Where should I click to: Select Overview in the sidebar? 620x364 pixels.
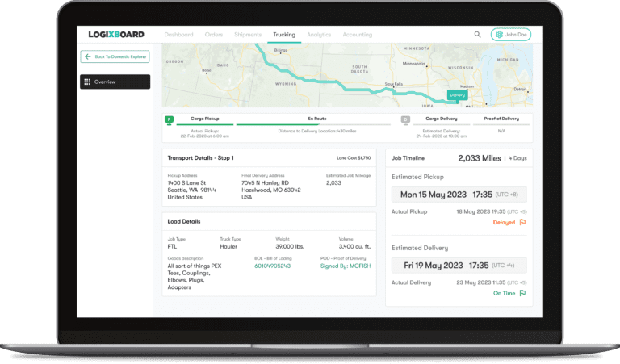click(x=115, y=82)
